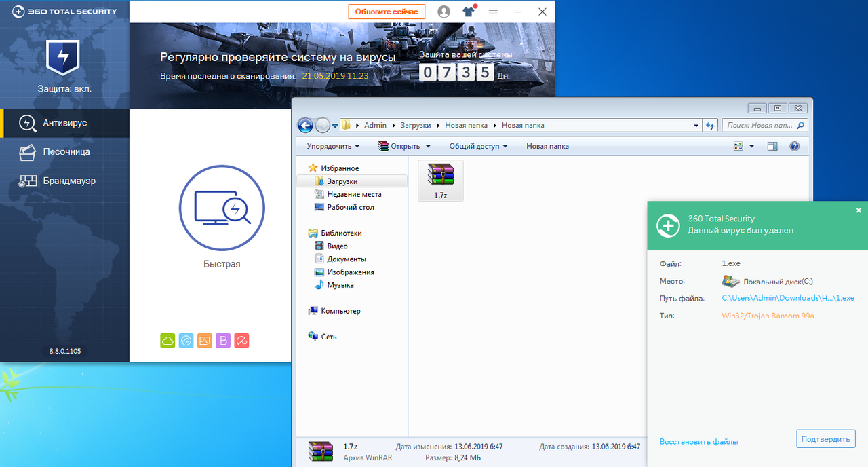Open the Антивирус section
Image resolution: width=868 pixels, height=467 pixels.
[64, 123]
